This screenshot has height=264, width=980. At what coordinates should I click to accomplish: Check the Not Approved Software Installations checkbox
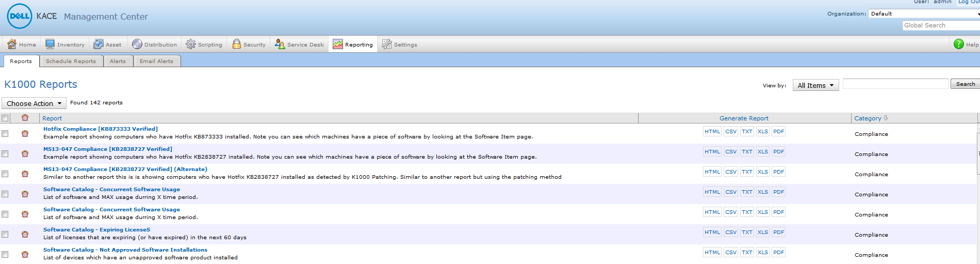coord(5,254)
